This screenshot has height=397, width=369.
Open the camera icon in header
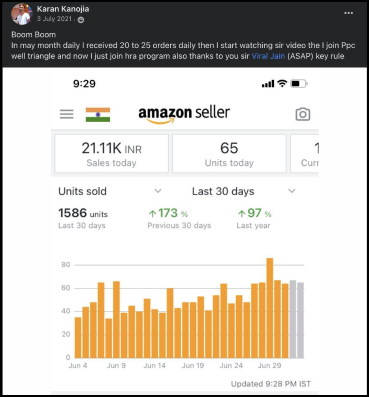[x=303, y=114]
